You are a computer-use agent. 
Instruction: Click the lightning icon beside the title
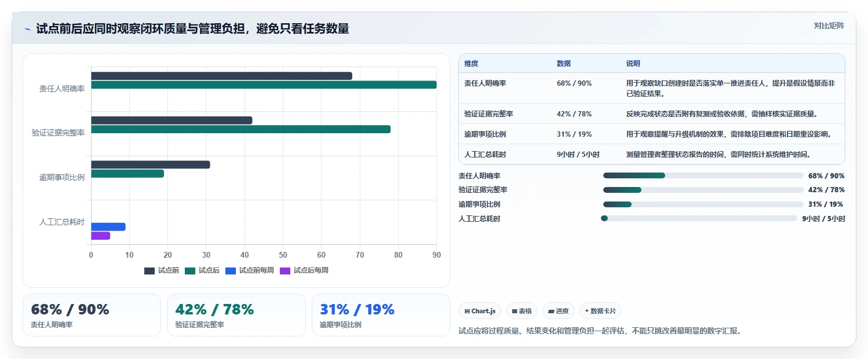27,29
